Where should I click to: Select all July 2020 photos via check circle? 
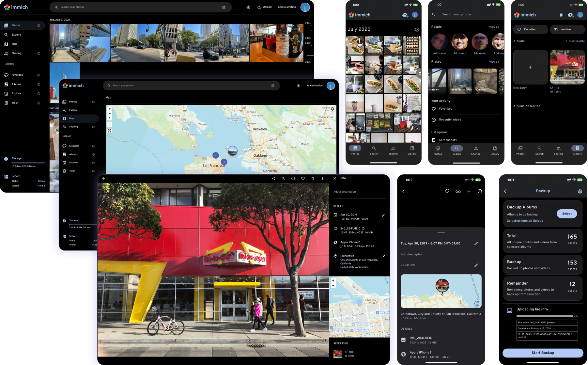pyautogui.click(x=417, y=29)
